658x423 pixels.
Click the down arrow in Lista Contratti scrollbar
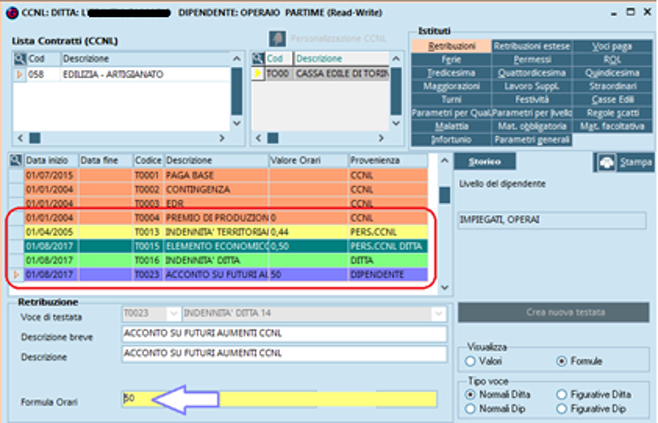tap(237, 123)
